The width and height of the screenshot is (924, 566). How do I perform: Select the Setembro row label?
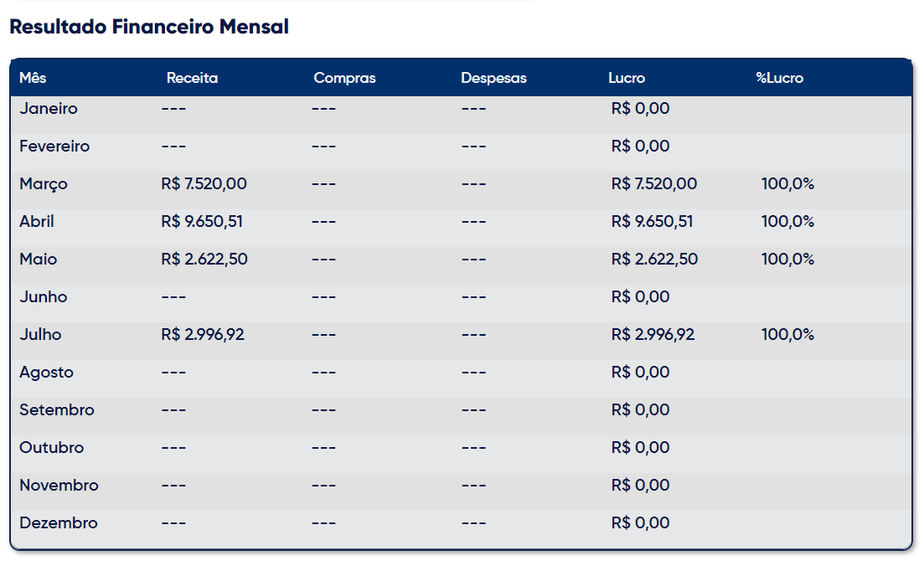57,410
